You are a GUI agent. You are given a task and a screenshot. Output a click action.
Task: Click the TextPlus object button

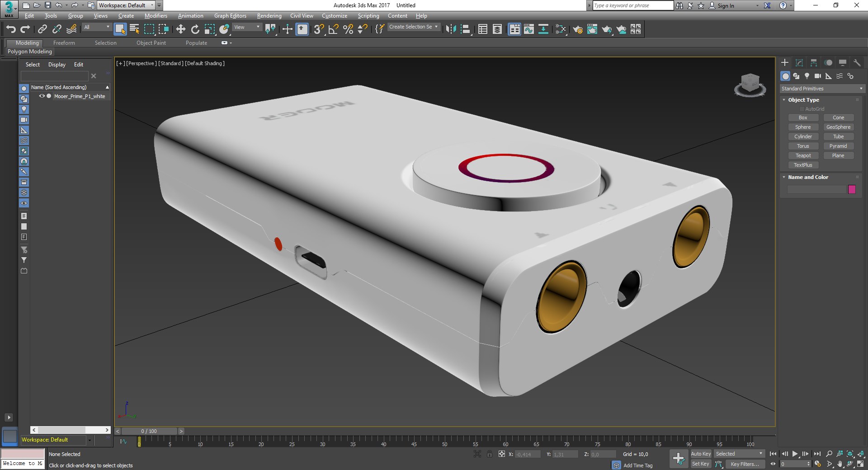coord(803,165)
